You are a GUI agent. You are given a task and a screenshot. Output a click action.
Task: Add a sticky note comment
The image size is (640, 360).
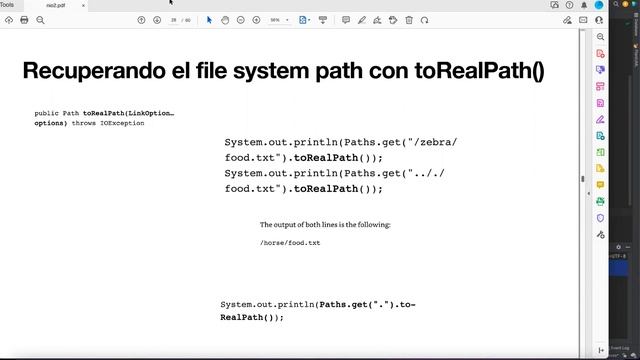pyautogui.click(x=346, y=20)
